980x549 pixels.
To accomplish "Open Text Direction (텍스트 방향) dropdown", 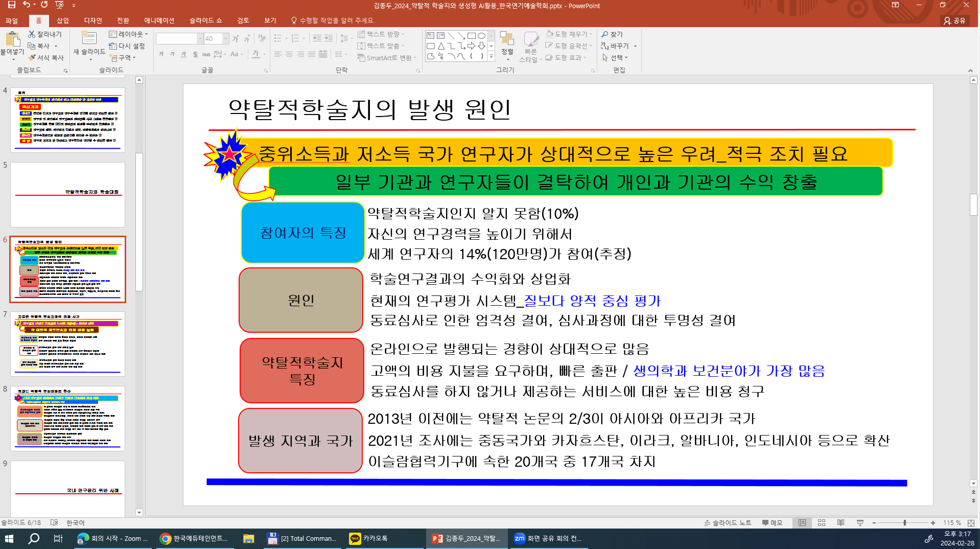I will point(381,34).
